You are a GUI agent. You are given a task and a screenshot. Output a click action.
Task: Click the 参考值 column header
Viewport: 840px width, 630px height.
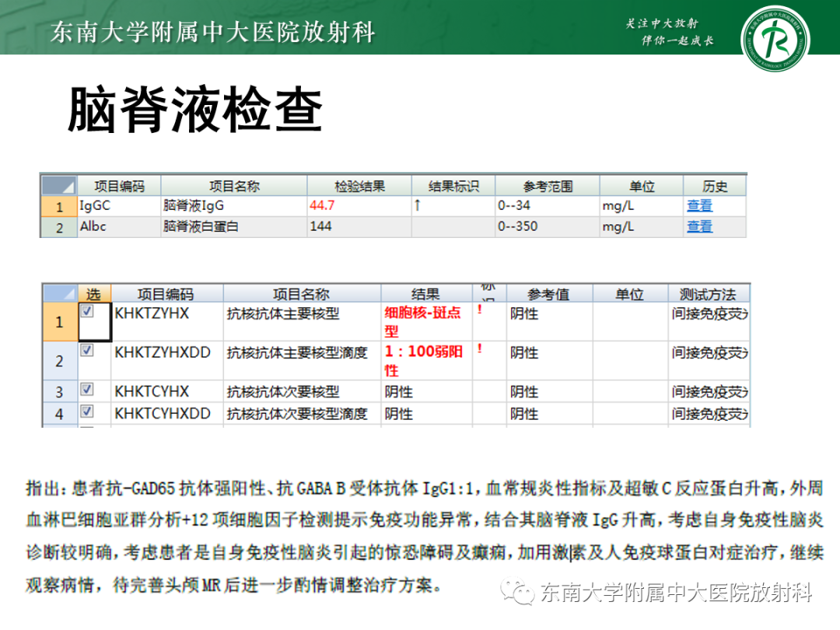click(549, 294)
